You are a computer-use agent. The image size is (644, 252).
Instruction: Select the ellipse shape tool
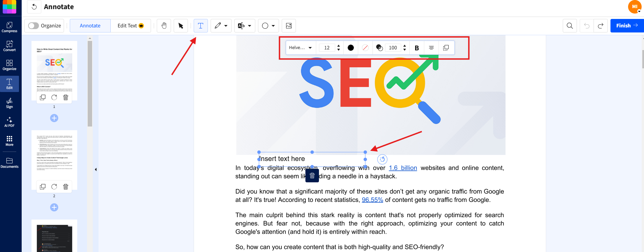click(x=265, y=26)
